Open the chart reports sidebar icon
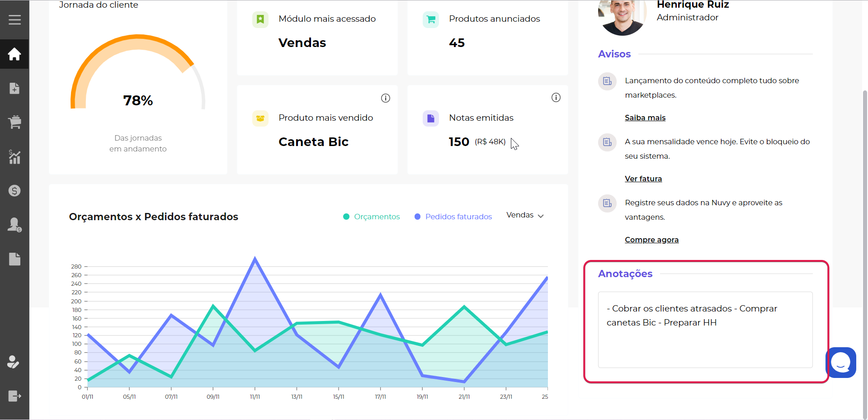This screenshot has width=868, height=420. [x=14, y=157]
